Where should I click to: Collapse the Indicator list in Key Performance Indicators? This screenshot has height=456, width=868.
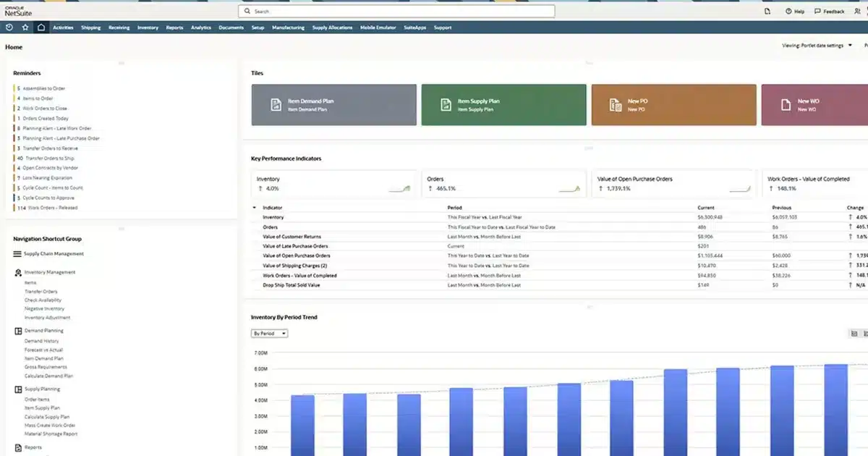254,207
